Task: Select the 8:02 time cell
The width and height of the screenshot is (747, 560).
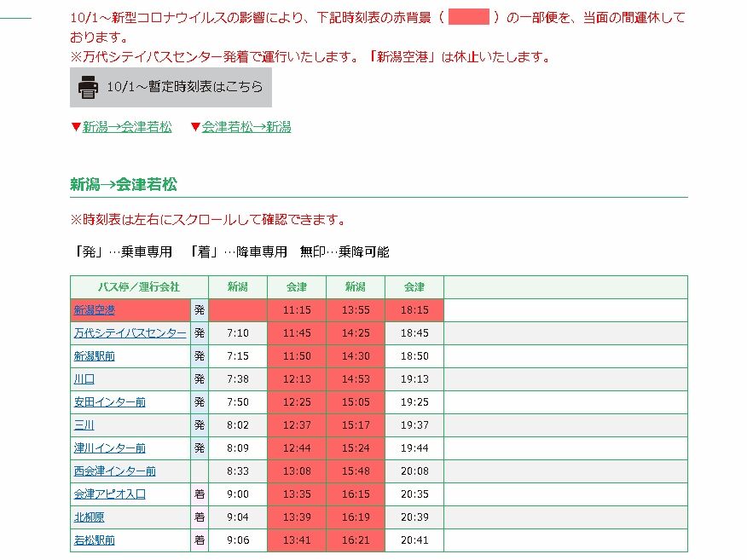Action: click(238, 425)
